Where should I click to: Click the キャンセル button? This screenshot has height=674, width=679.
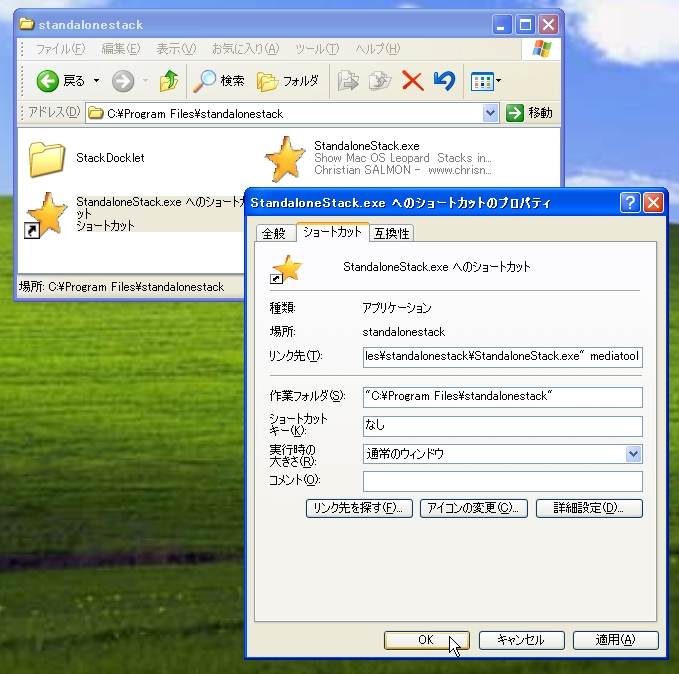coord(521,640)
